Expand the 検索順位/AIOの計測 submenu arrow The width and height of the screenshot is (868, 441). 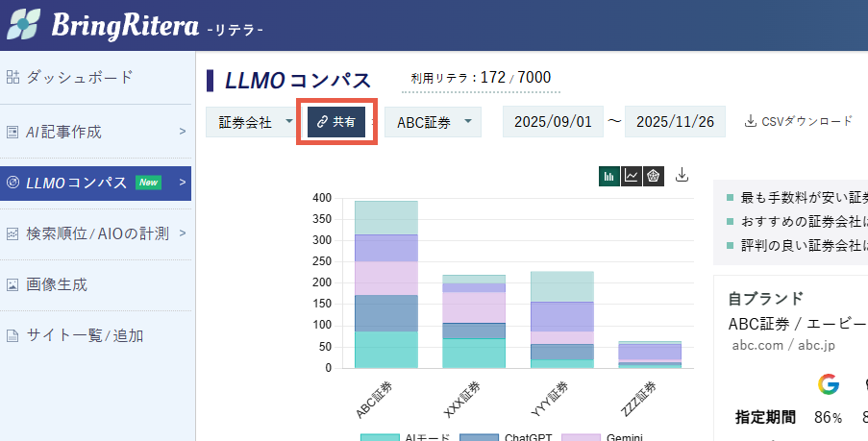(182, 233)
